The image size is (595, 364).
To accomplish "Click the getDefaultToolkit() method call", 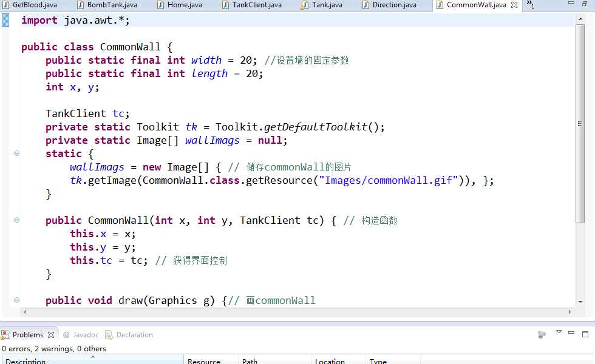I will (x=321, y=127).
